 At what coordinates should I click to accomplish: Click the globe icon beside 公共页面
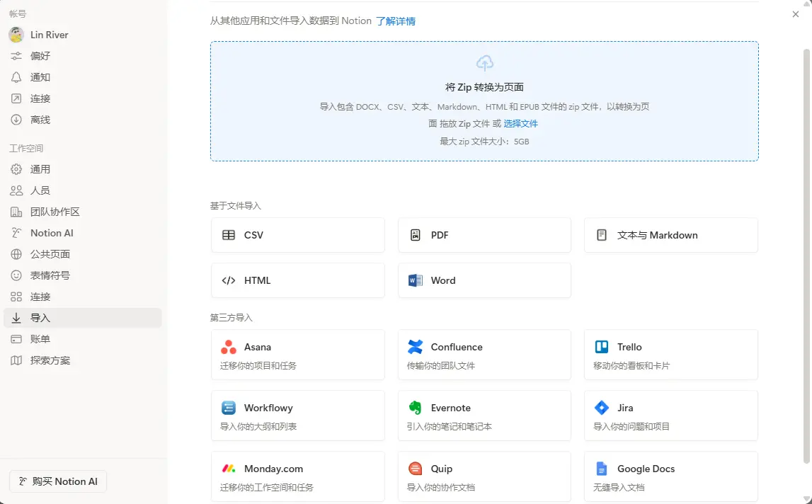coord(16,254)
